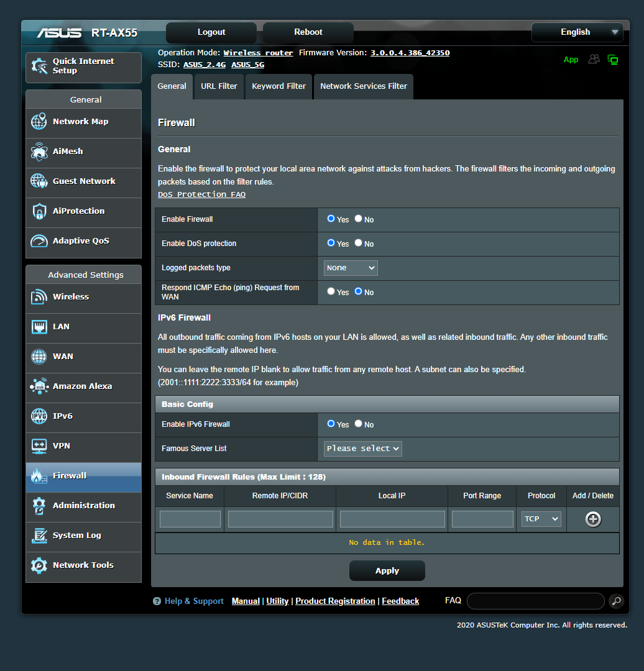Viewport: 644px width, 671px height.
Task: Click the Network Map globe icon
Action: (39, 122)
